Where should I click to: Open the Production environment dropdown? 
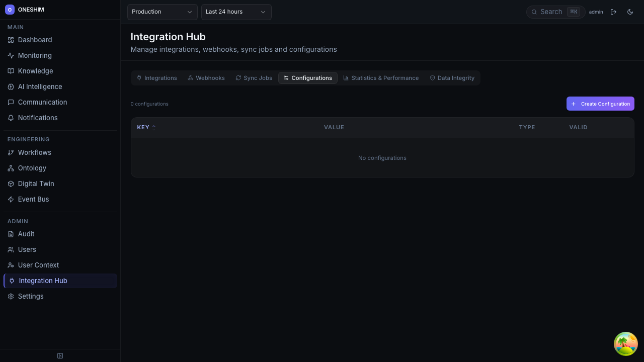click(x=162, y=12)
